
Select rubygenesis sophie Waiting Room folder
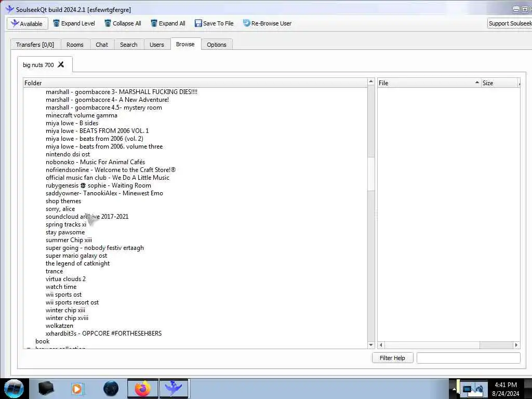(98, 185)
